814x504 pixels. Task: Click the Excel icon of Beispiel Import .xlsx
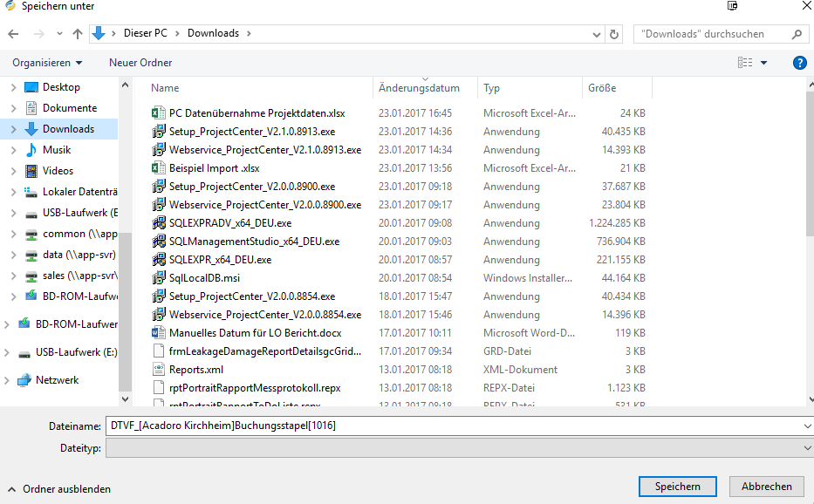[x=159, y=168]
